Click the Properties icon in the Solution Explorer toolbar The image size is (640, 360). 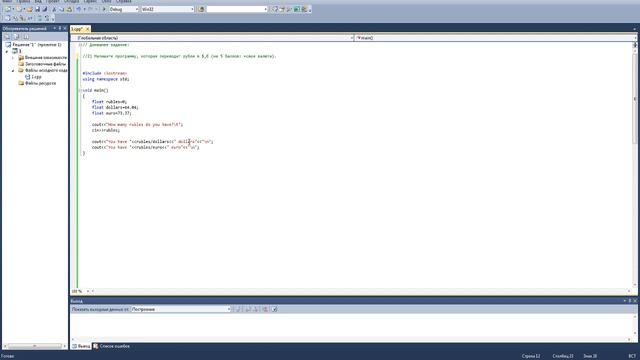(x=7, y=37)
